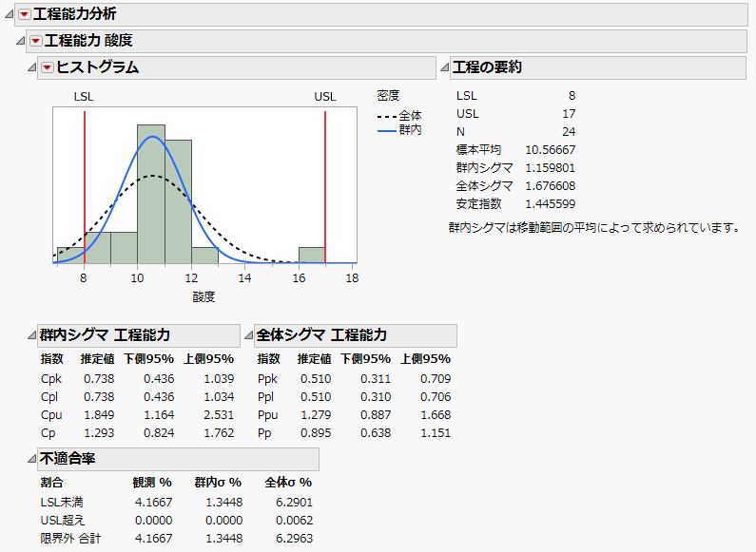Click the tallest histogram bar between 10 and 11

pos(151,194)
